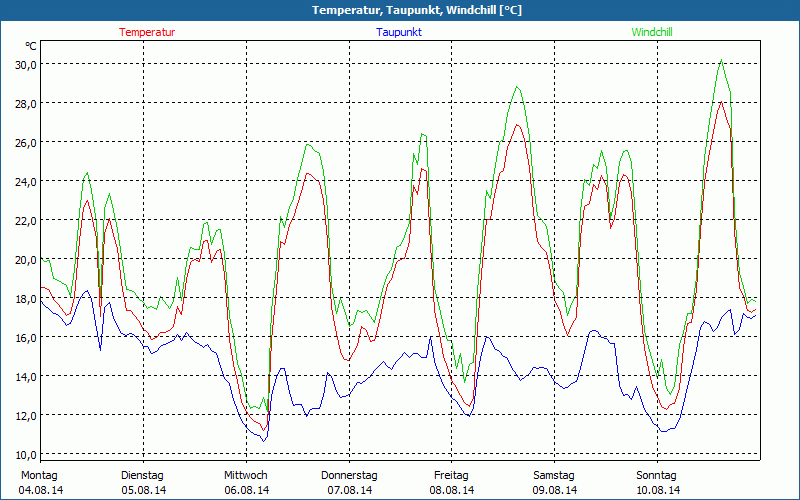
Task: Select the Freitag day label
Action: click(x=451, y=475)
